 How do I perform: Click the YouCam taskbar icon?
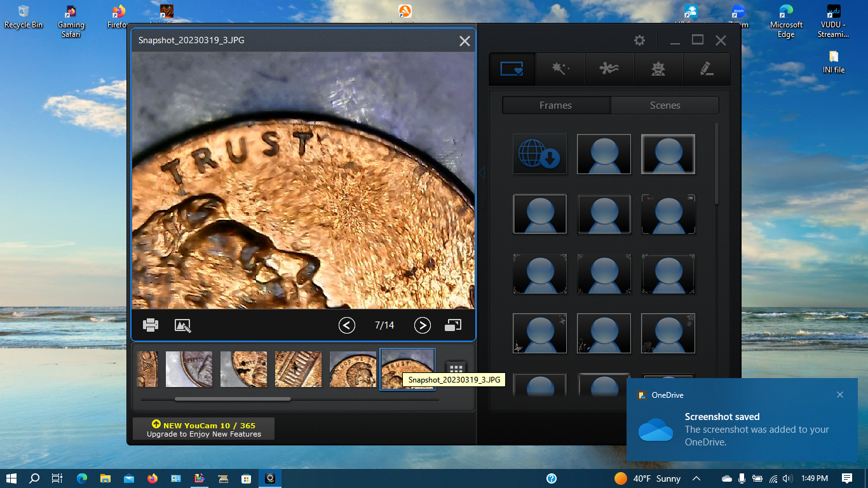(x=270, y=478)
